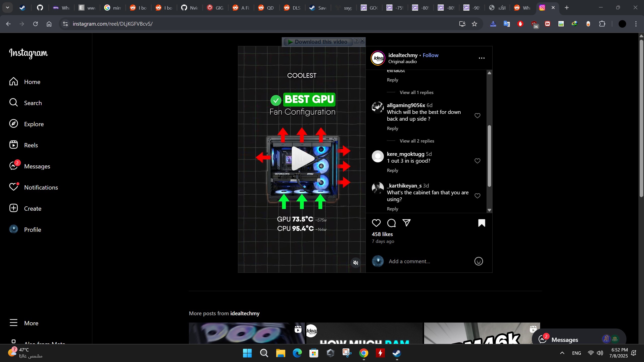The width and height of the screenshot is (644, 362).
Task: Click the Add a comment field
Action: click(x=429, y=261)
